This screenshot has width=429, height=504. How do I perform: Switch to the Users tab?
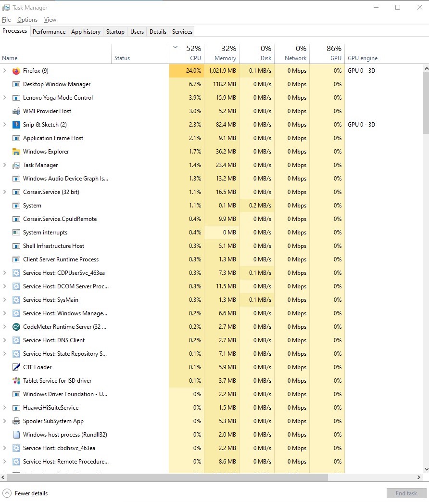point(137,32)
